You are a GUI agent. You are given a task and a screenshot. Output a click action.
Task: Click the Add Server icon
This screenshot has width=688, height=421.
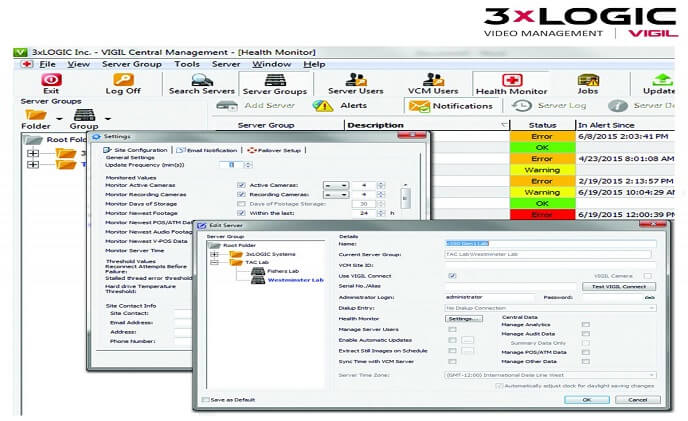[x=227, y=106]
